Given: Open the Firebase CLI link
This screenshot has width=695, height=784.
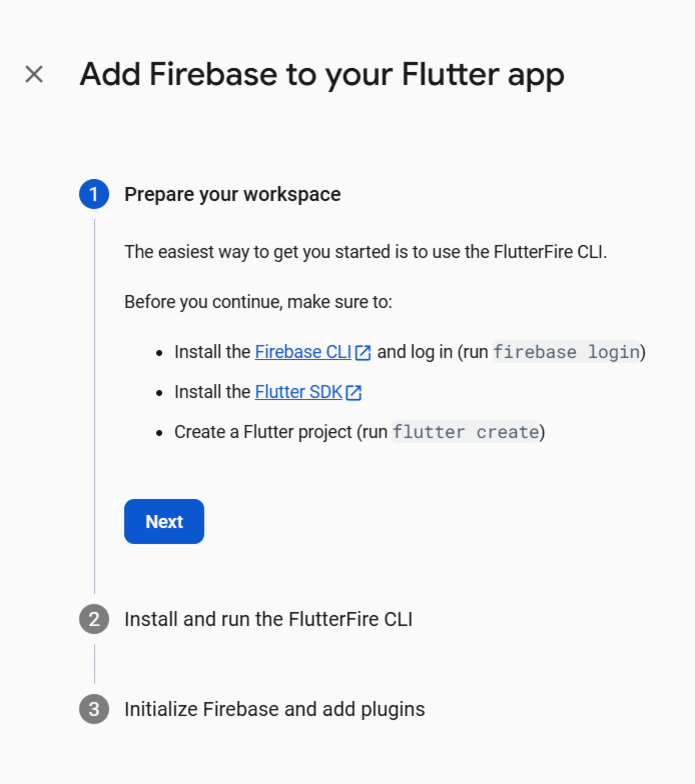Looking at the screenshot, I should point(303,352).
